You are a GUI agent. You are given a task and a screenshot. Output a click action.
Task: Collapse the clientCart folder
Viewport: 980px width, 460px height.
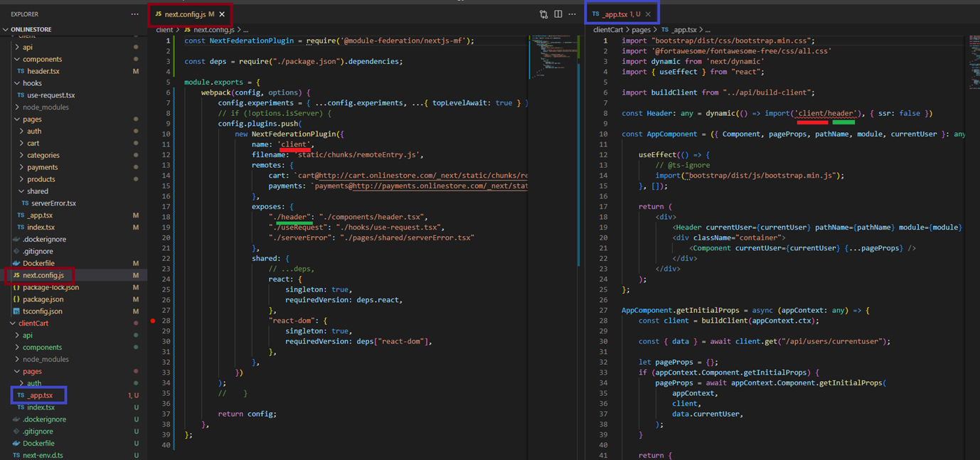click(x=33, y=323)
